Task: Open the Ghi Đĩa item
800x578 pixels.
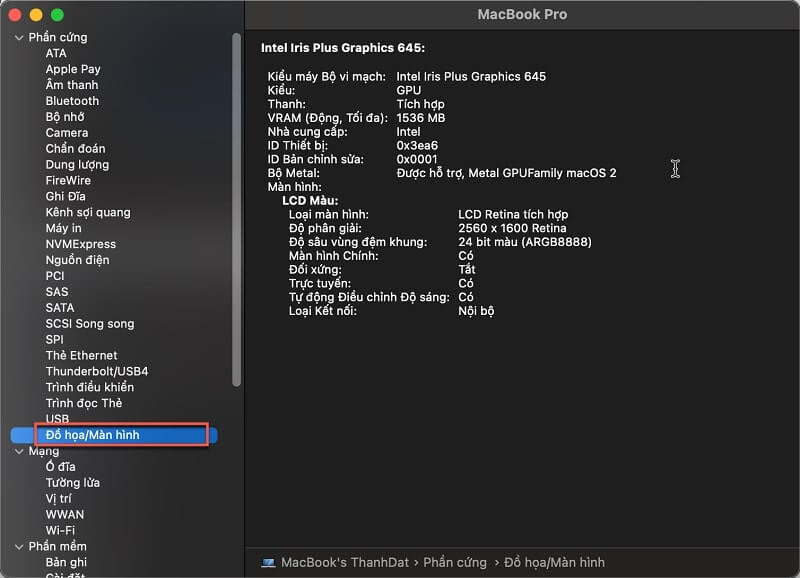Action: 65,196
